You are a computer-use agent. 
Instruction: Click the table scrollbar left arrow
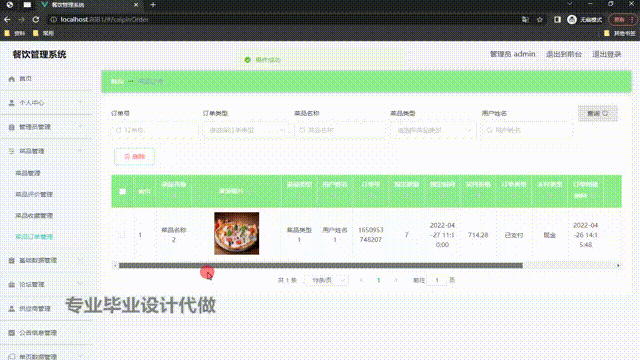pyautogui.click(x=115, y=266)
